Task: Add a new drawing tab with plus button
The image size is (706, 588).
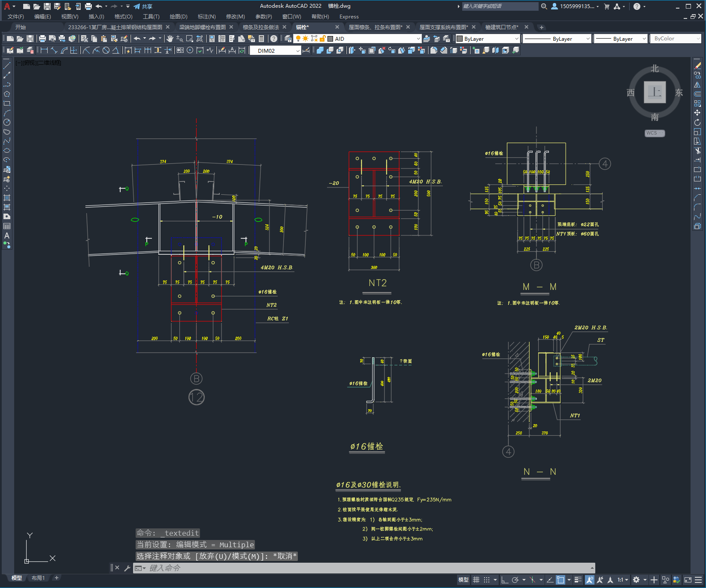Action: point(542,27)
